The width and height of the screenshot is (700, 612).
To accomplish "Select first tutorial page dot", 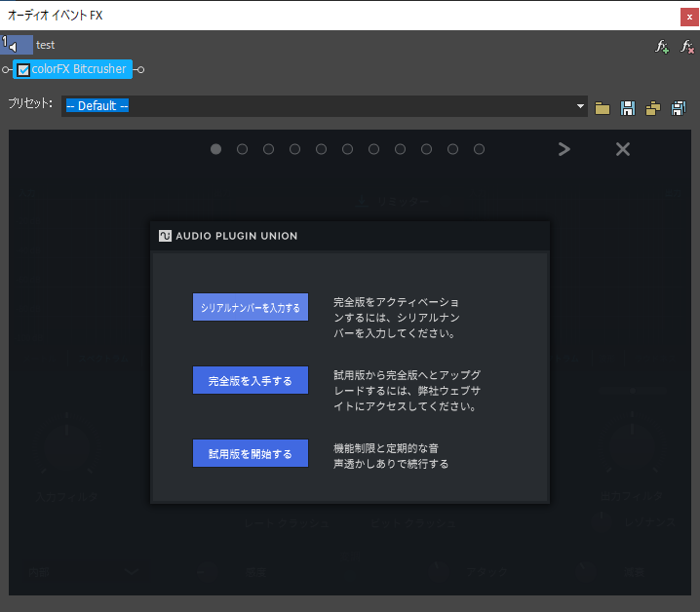I will (215, 149).
